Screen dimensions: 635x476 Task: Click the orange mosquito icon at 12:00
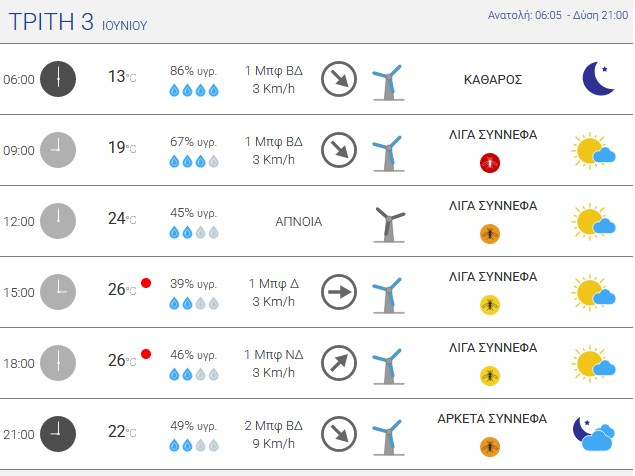[x=490, y=234]
